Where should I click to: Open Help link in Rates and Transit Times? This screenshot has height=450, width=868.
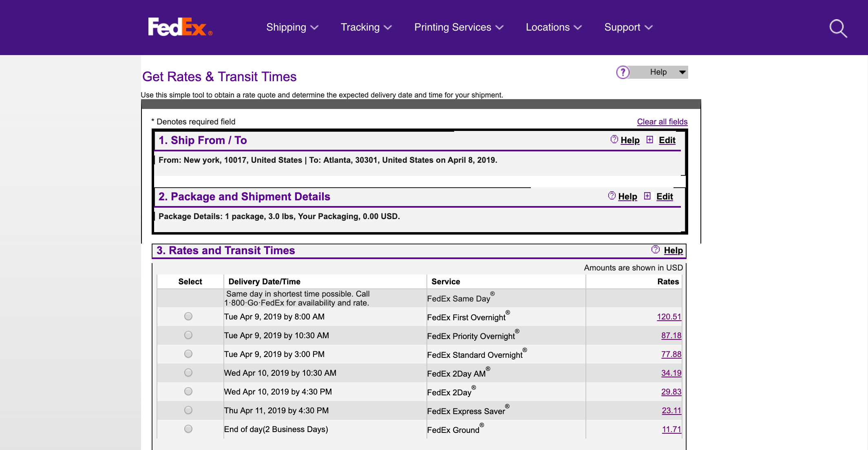(x=673, y=250)
